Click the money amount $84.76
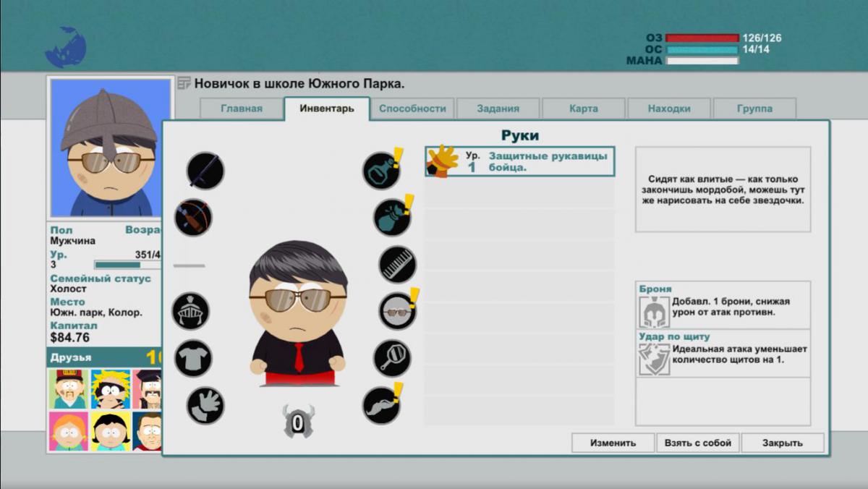Image resolution: width=868 pixels, height=489 pixels. 70,337
